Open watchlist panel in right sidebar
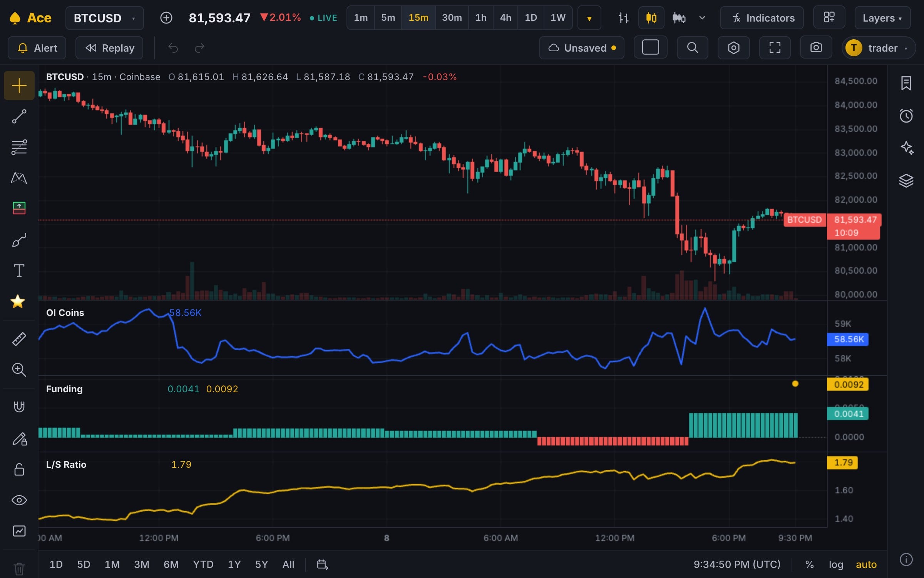 point(906,83)
